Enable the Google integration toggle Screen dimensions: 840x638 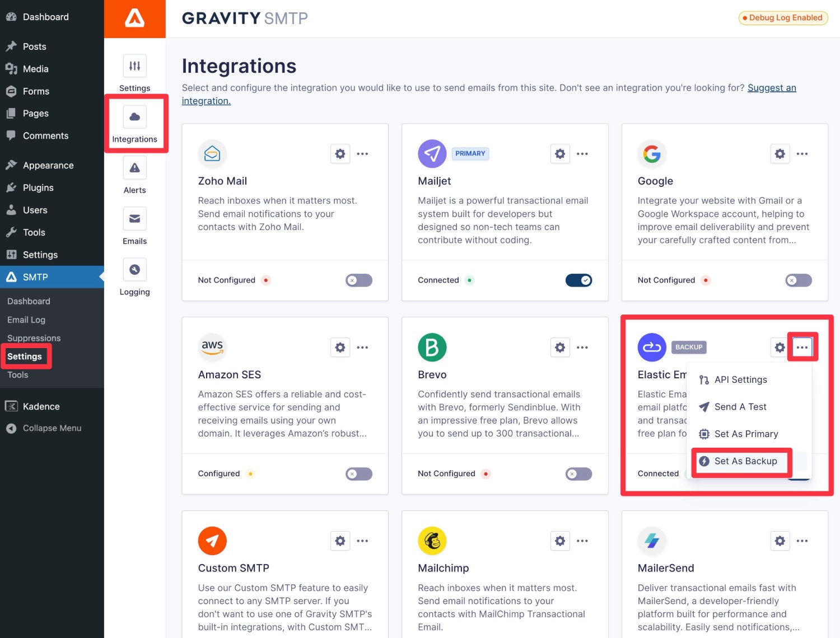799,280
